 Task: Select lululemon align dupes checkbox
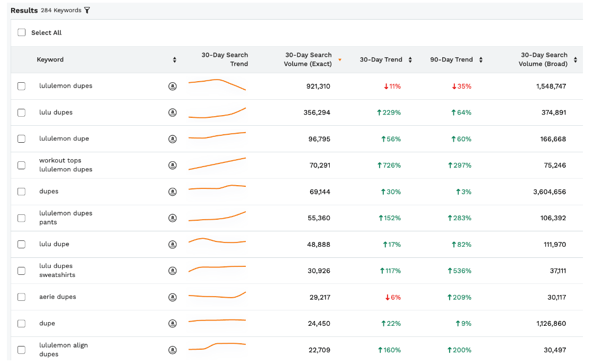21,350
